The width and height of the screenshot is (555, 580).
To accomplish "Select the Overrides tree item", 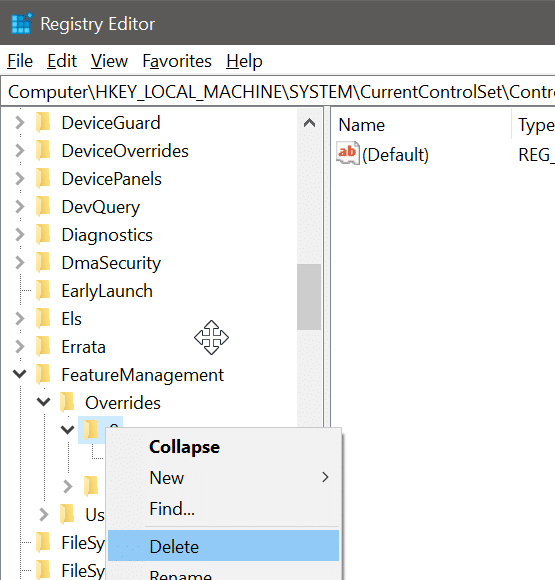I will tap(123, 403).
